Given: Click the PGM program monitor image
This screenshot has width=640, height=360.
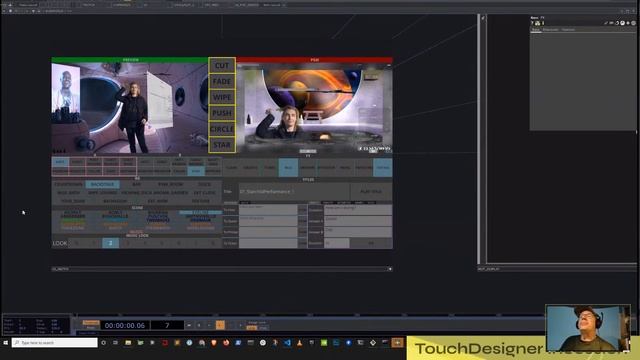Looking at the screenshot, I should pyautogui.click(x=314, y=108).
